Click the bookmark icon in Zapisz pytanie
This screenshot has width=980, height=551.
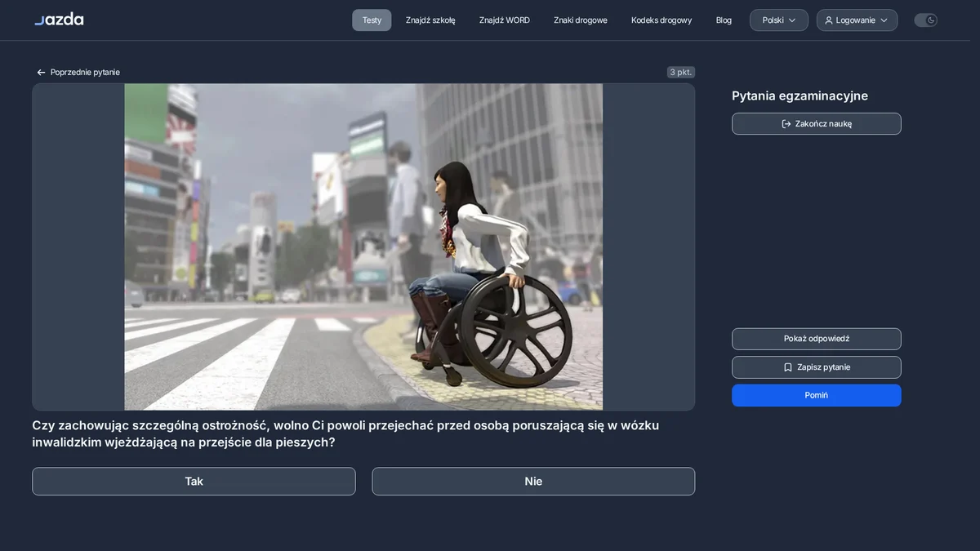(x=788, y=367)
